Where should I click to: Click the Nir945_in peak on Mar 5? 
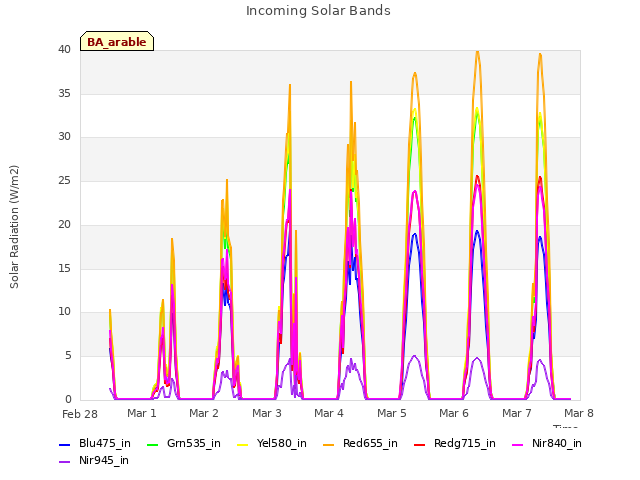[x=414, y=356]
